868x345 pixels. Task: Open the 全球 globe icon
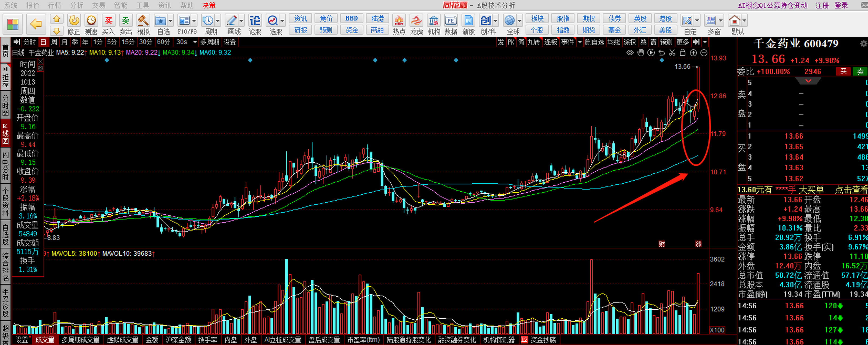509,21
